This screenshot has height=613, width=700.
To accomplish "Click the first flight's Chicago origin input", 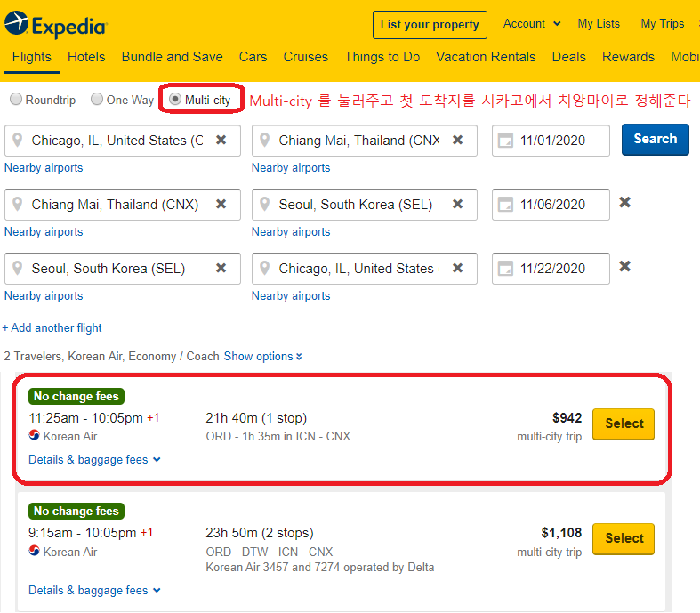I will pyautogui.click(x=123, y=141).
